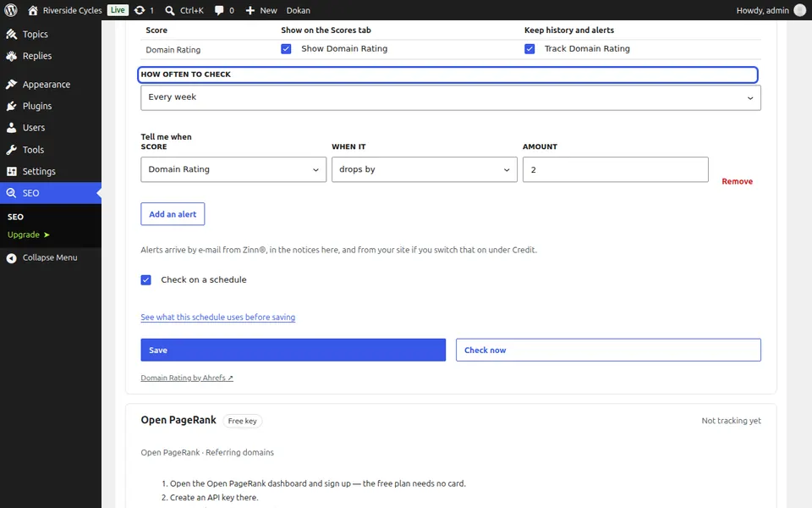Click the Collapse Menu arrow icon
Screen dimensions: 812x508
tap(11, 258)
